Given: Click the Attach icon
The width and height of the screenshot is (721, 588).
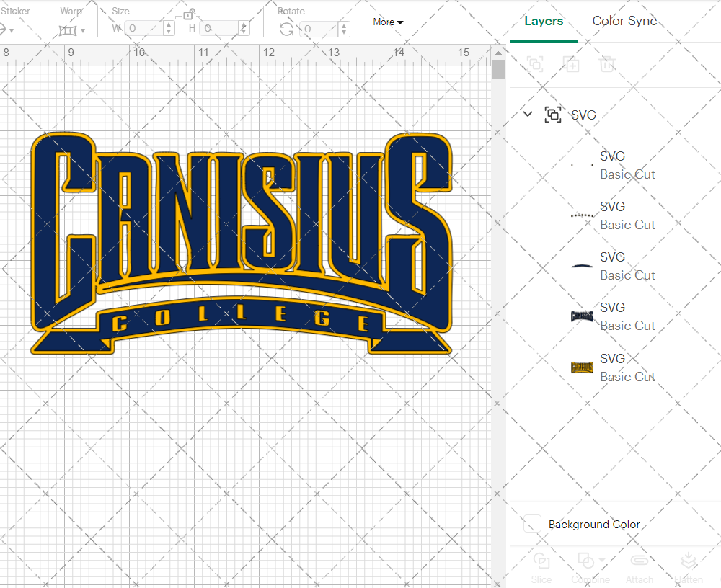Looking at the screenshot, I should pyautogui.click(x=640, y=562).
